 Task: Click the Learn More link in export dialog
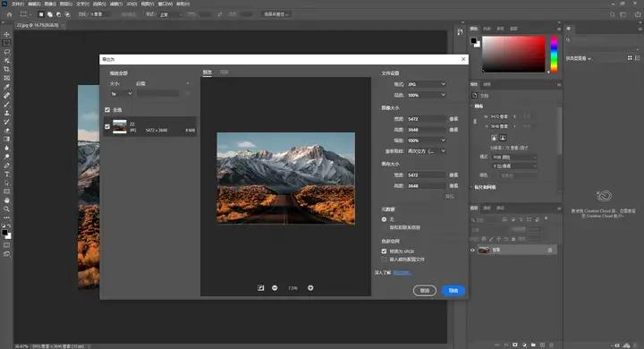(x=402, y=273)
